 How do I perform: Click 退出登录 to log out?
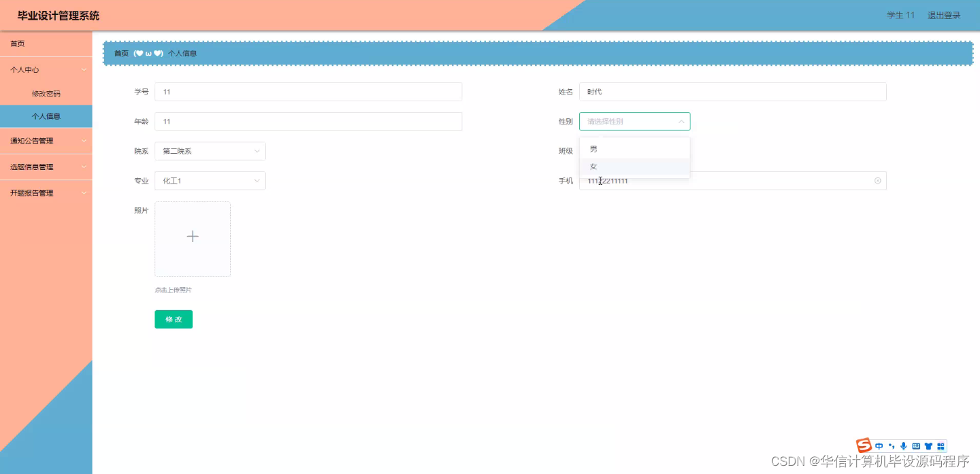pos(943,14)
